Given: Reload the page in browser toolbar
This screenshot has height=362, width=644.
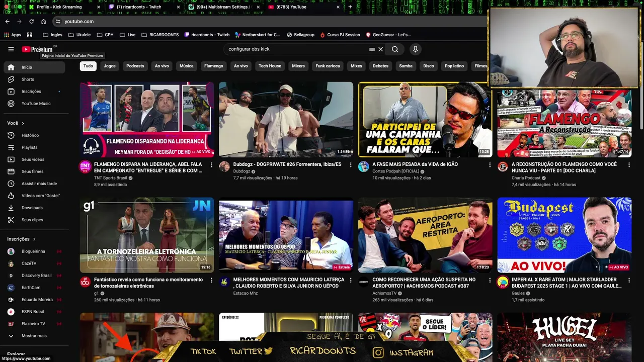Looking at the screenshot, I should pos(31,22).
